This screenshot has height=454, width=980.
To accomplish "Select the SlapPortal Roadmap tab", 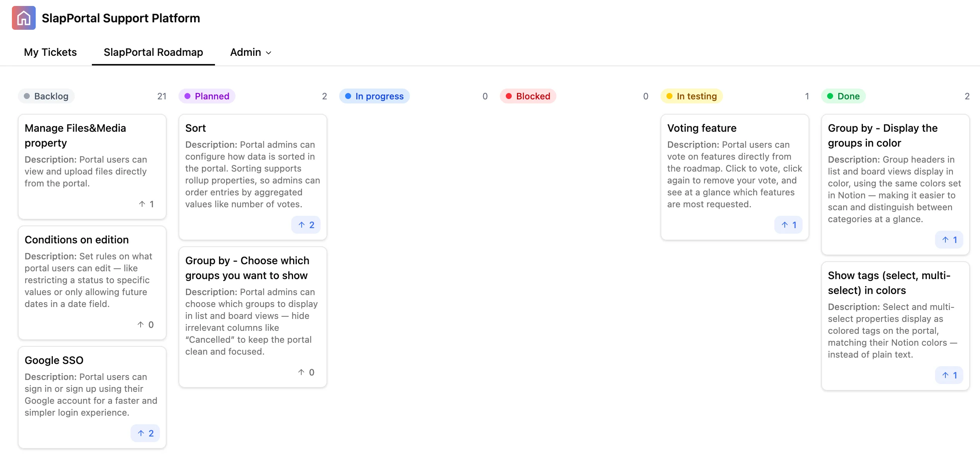I will pos(153,52).
